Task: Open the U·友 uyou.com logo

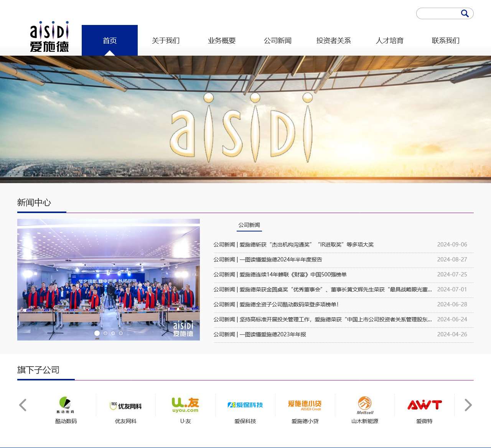Action: pos(185,405)
